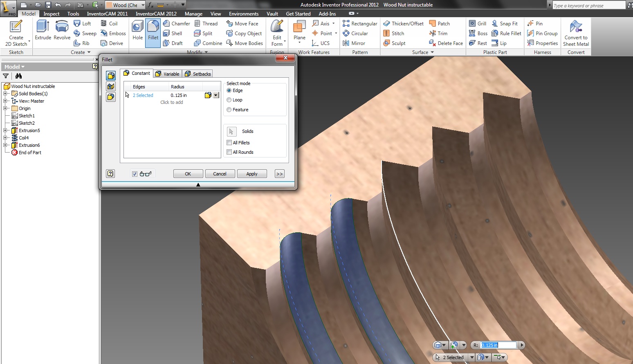Click the Loft tool
Viewport: 633px width, 364px height.
coord(82,24)
